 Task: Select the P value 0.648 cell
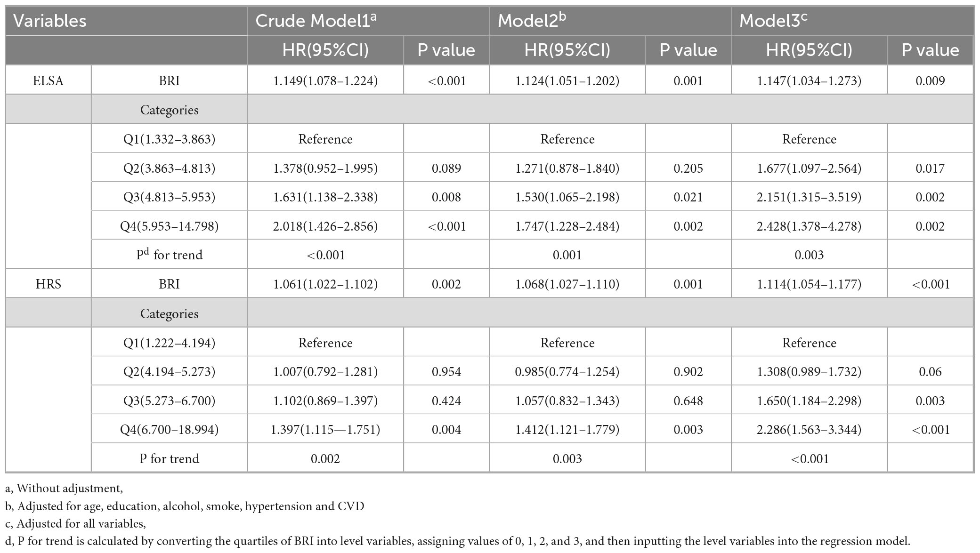click(x=688, y=401)
